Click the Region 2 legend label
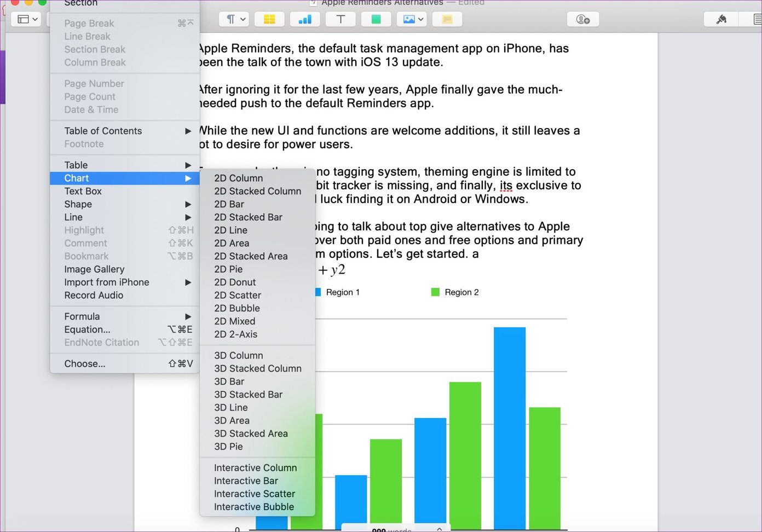Viewport: 762px width, 532px height. (461, 292)
